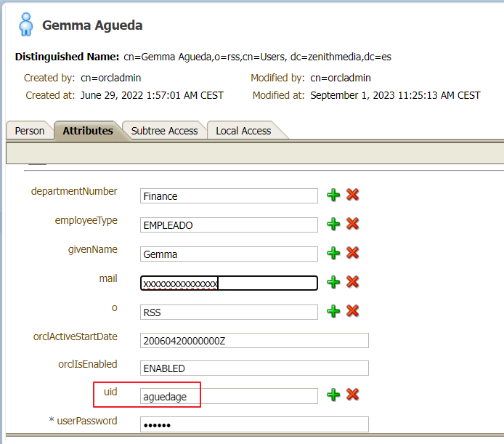The image size is (504, 444).
Task: Delete the mail value with red X
Action: [x=353, y=282]
